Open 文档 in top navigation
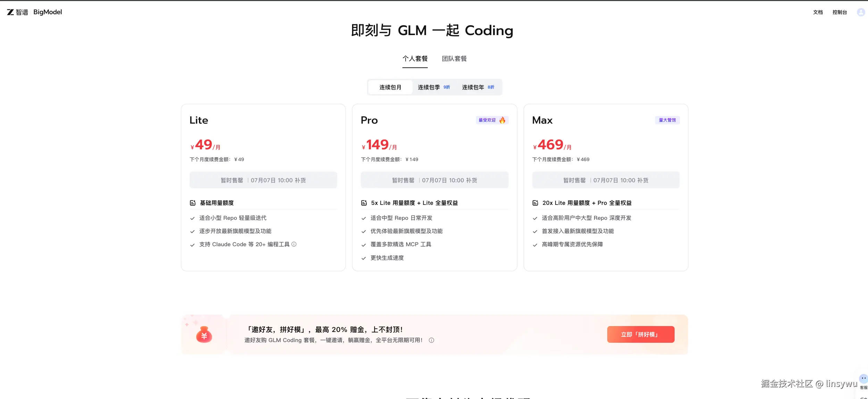Viewport: 868px width, 399px height. coord(818,12)
